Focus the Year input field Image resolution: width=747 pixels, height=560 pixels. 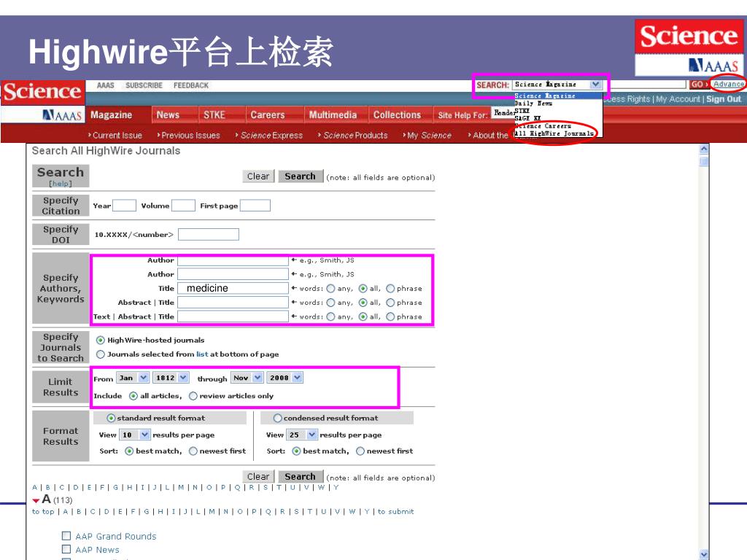[x=124, y=205]
